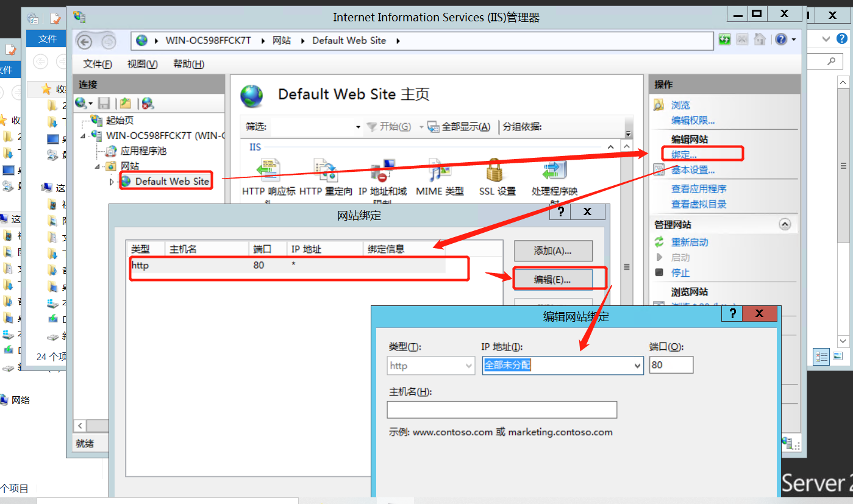The height and width of the screenshot is (504, 853).
Task: Click the 编辑(E)... button
Action: (553, 280)
